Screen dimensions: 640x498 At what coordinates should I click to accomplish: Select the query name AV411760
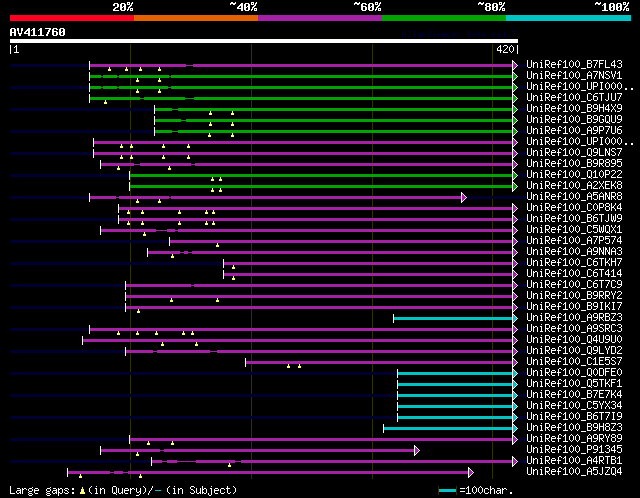point(38,32)
